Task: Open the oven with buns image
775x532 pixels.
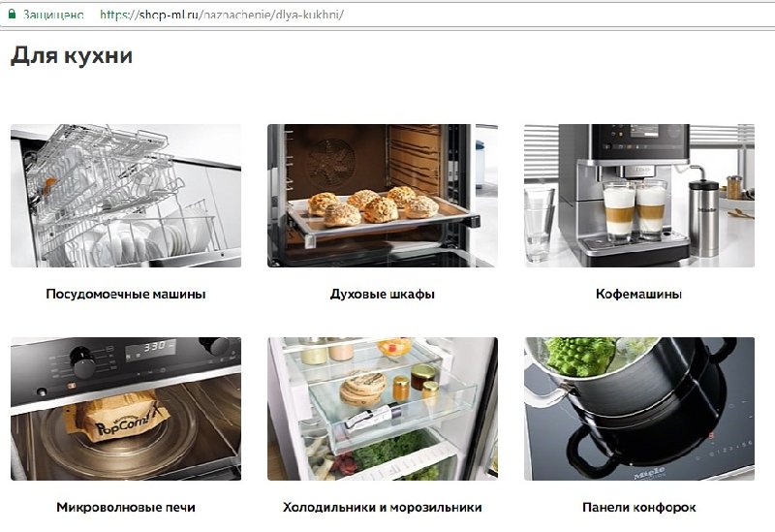Action: (383, 196)
